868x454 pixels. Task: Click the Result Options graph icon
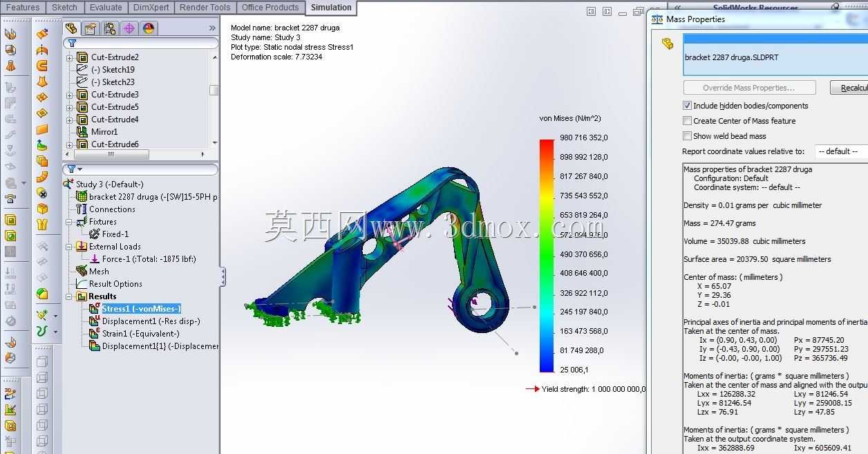82,284
